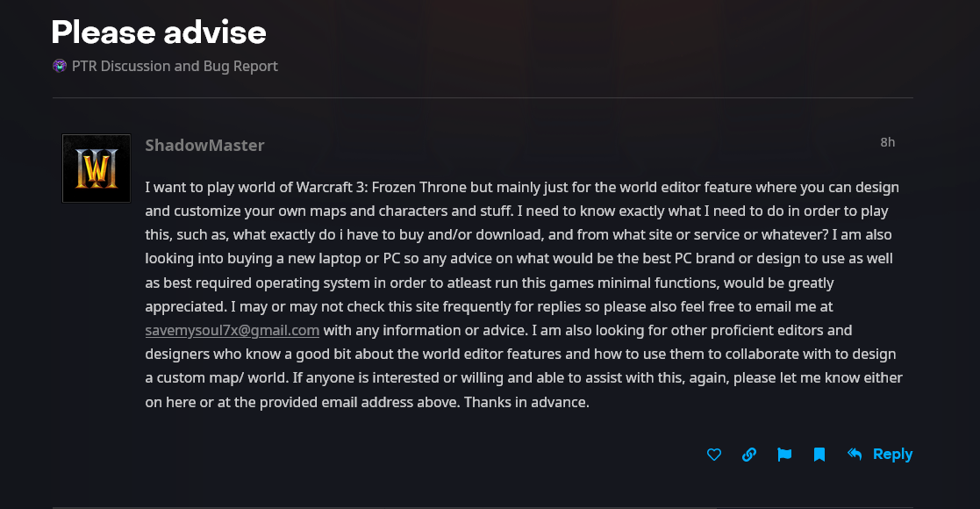Open the ShadowMaster username profile
The image size is (980, 509).
coord(204,145)
